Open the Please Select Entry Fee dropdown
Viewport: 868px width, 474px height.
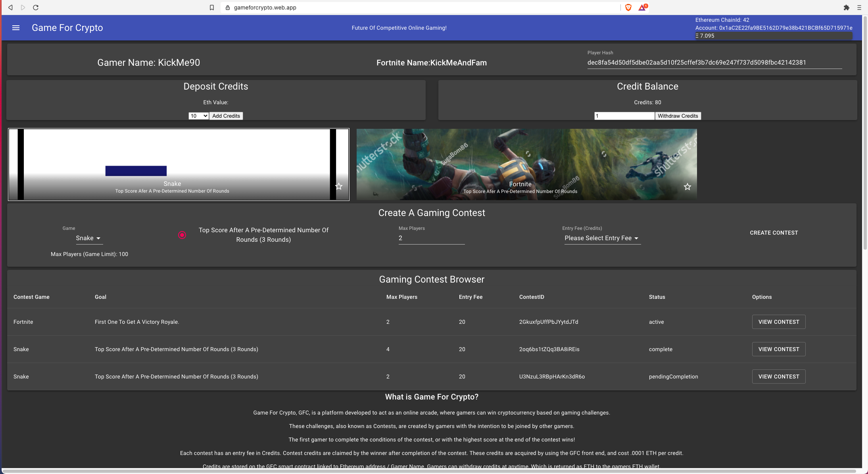[601, 238]
